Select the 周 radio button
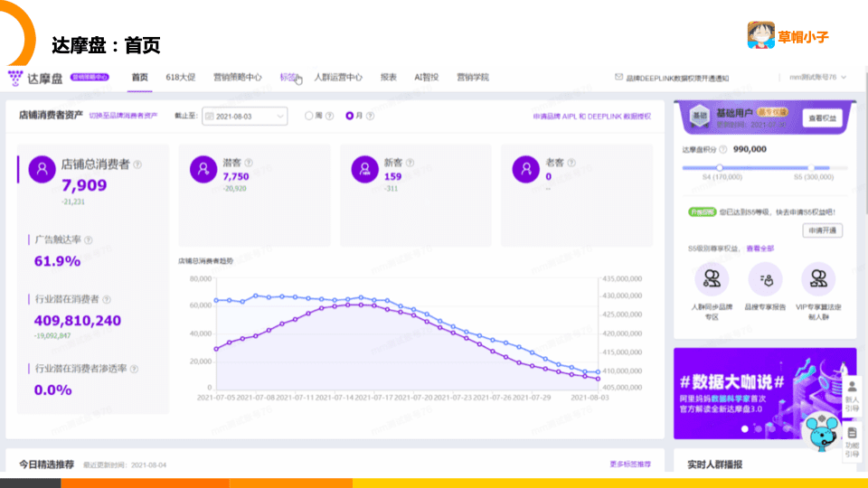 pyautogui.click(x=309, y=116)
